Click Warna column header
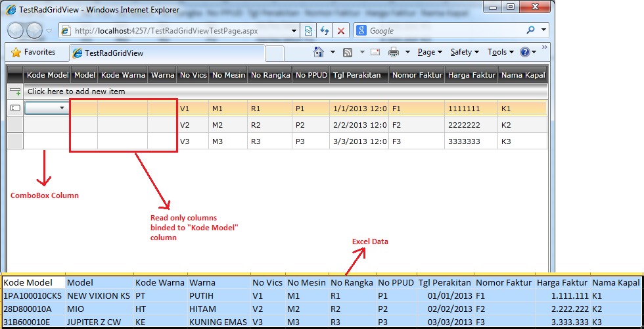The width and height of the screenshot is (644, 329). pyautogui.click(x=163, y=75)
